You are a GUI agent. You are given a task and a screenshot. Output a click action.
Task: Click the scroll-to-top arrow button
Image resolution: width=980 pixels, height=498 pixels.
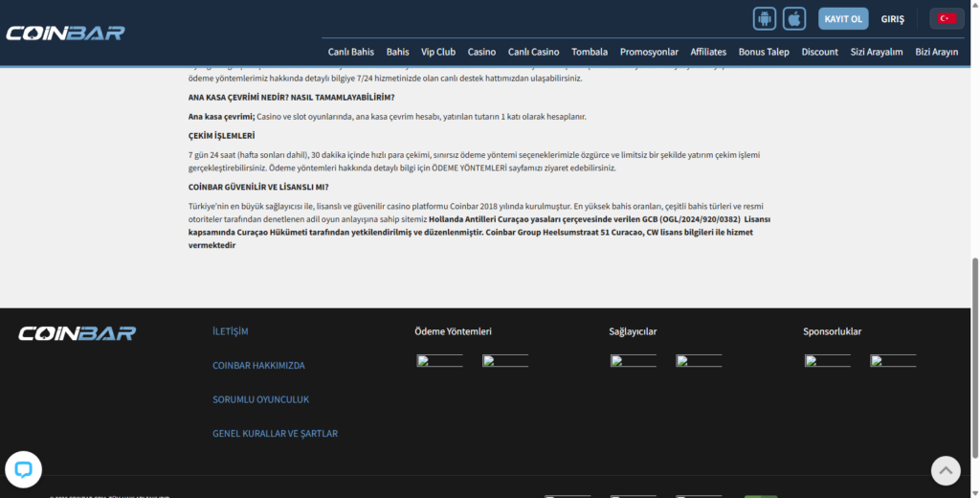click(946, 469)
